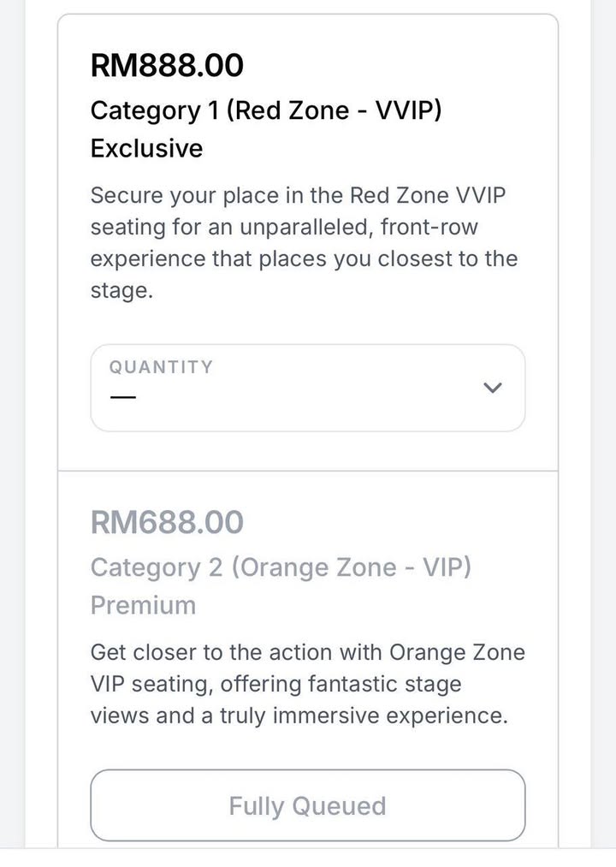Select Category 2 (Orange Zone - VIP) title
This screenshot has width=616, height=867.
pos(281,567)
